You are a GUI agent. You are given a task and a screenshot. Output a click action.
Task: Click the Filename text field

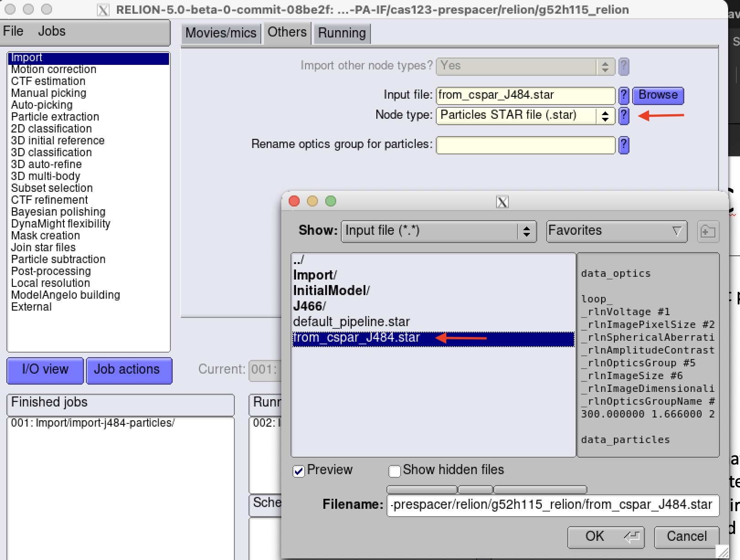point(553,505)
